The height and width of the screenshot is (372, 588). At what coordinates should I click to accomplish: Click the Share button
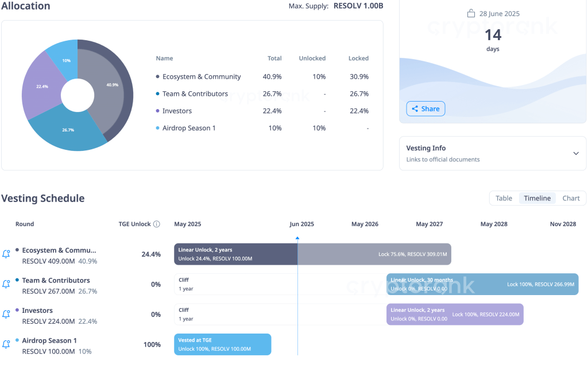425,108
